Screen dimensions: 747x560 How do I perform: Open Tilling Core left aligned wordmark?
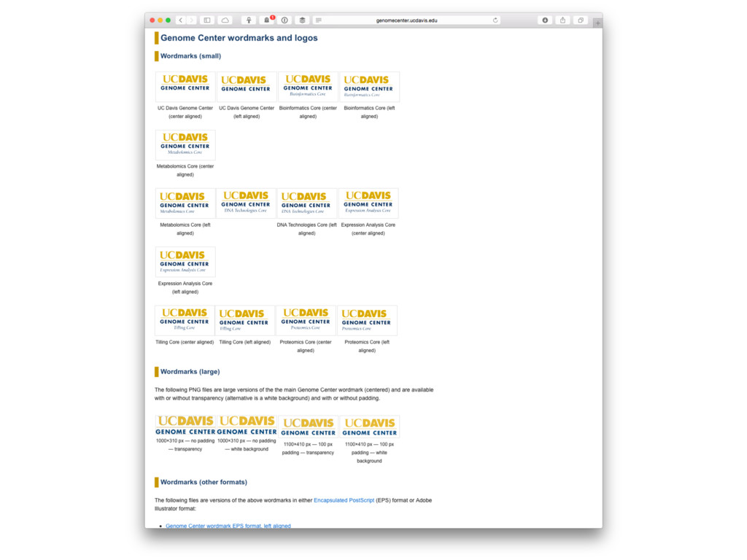pos(245,321)
